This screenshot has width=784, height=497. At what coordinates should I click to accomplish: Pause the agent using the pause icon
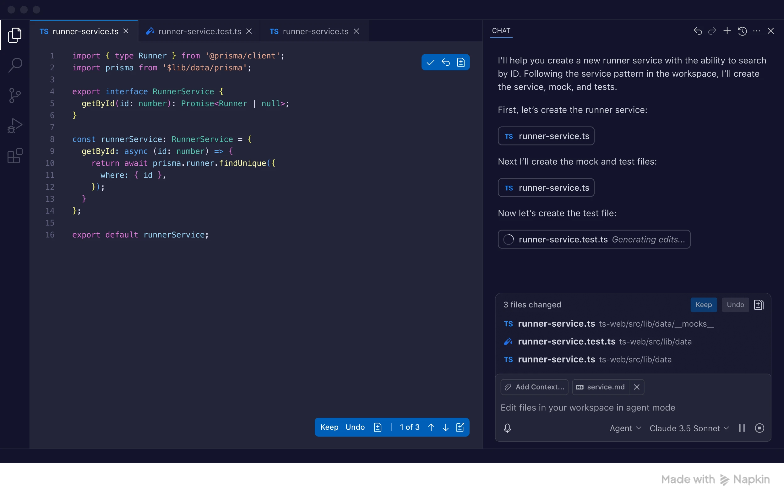click(742, 428)
